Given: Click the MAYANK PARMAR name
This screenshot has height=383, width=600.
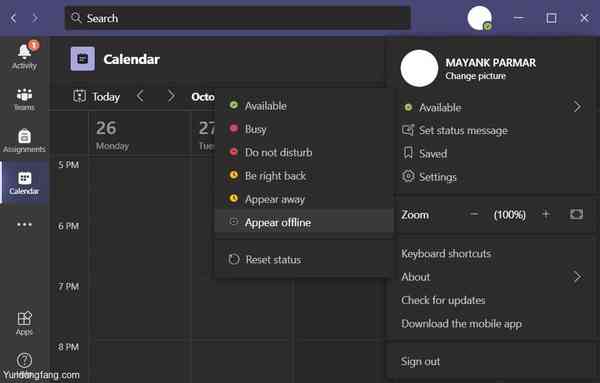Looking at the screenshot, I should pos(490,62).
